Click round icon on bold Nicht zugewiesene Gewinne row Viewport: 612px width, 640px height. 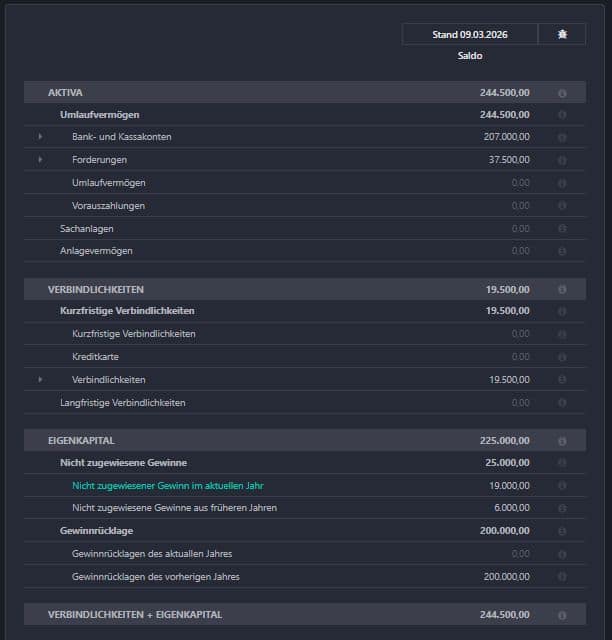[x=562, y=463]
